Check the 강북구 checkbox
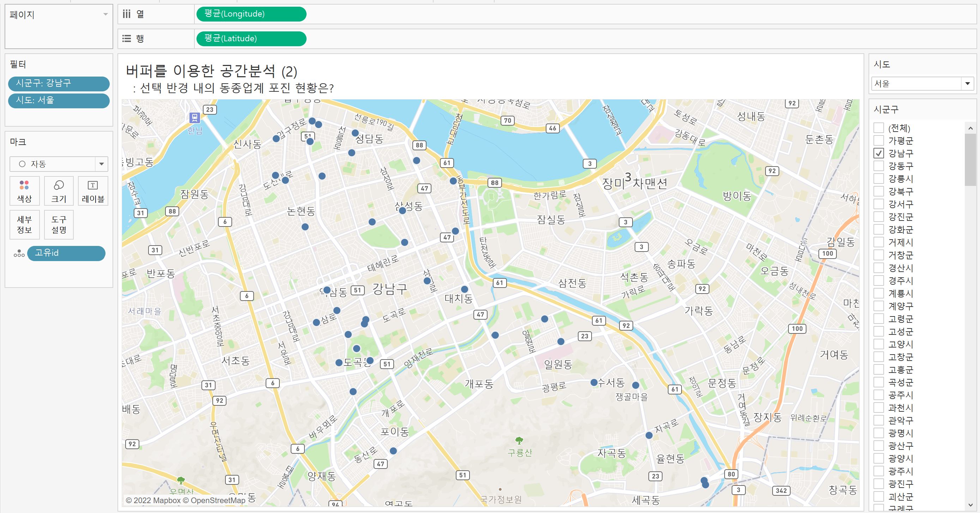The image size is (980, 513). [878, 192]
